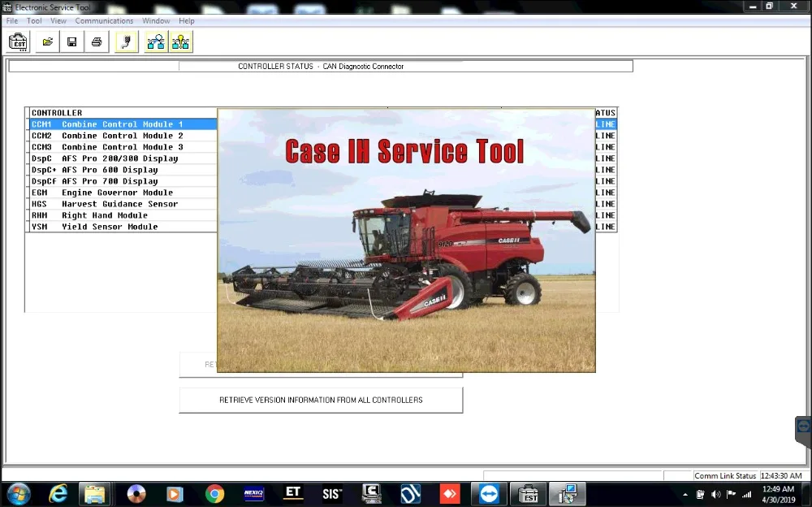812x507 pixels.
Task: Click the safely remove hardware tray icon
Action: [x=701, y=495]
